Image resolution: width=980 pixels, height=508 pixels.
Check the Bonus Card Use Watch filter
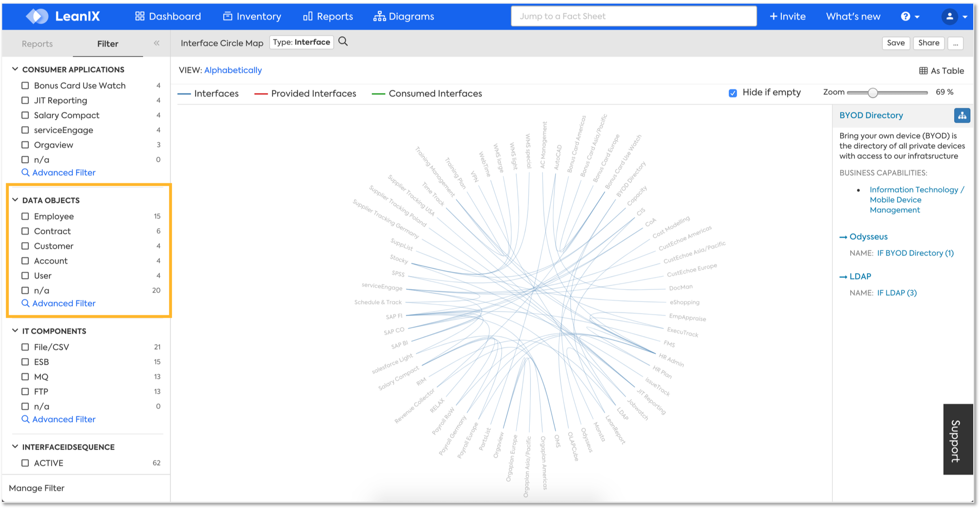click(25, 86)
